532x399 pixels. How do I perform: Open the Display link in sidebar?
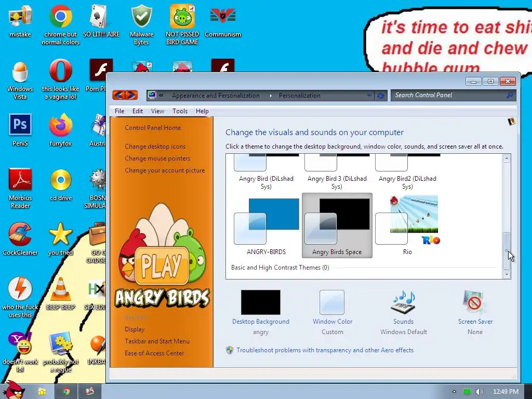click(135, 329)
